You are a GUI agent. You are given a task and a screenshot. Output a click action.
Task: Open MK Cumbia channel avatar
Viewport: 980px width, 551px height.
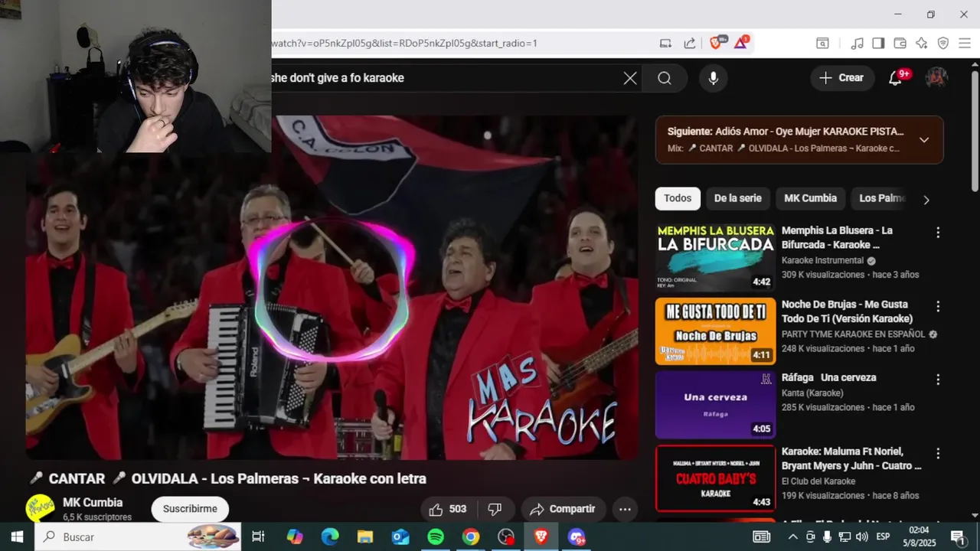tap(41, 508)
